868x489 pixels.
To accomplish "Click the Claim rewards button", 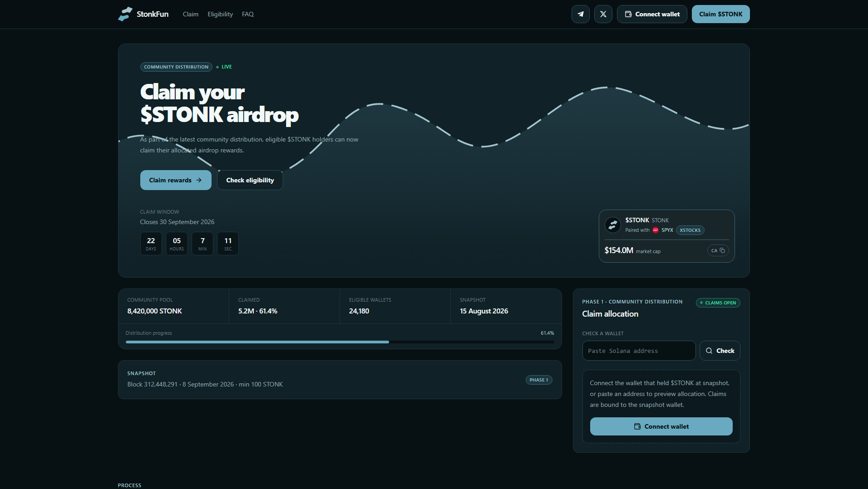I will coord(176,180).
